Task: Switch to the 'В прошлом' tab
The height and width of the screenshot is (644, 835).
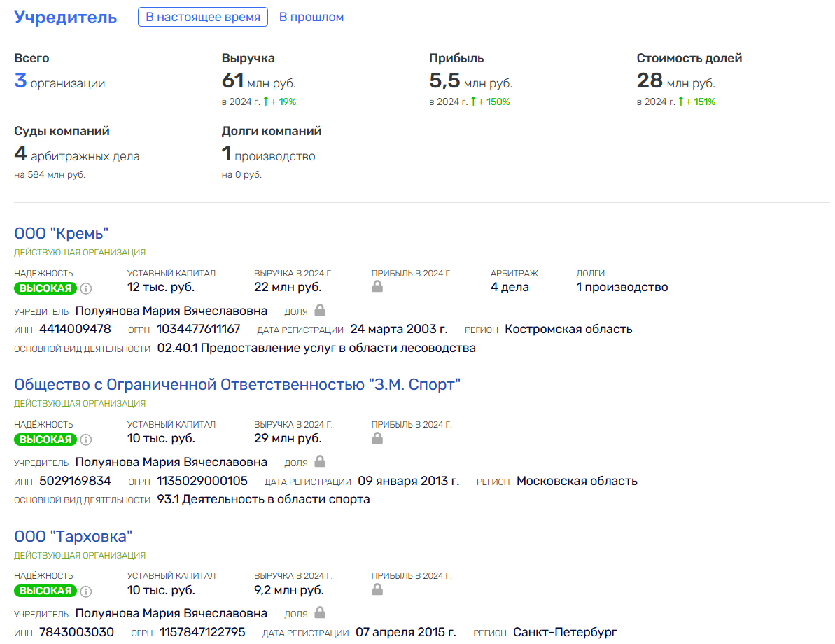Action: (311, 17)
